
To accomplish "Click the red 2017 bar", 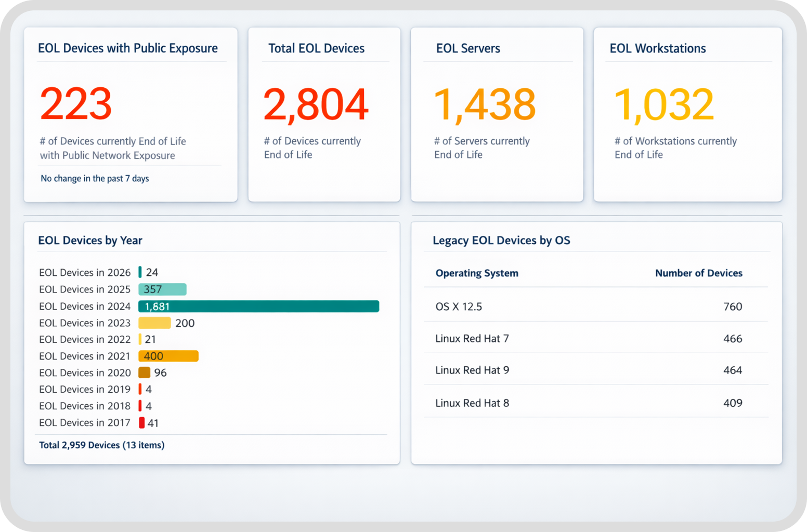I will 141,423.
